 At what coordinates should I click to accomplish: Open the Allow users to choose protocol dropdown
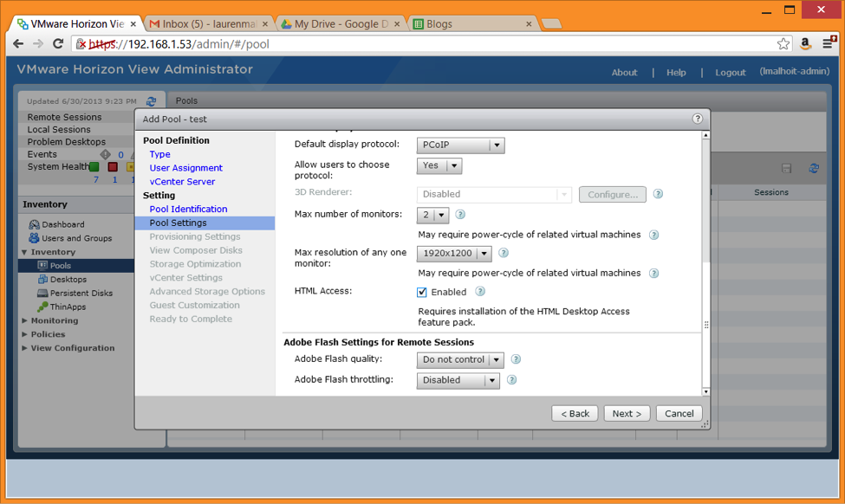coord(439,166)
